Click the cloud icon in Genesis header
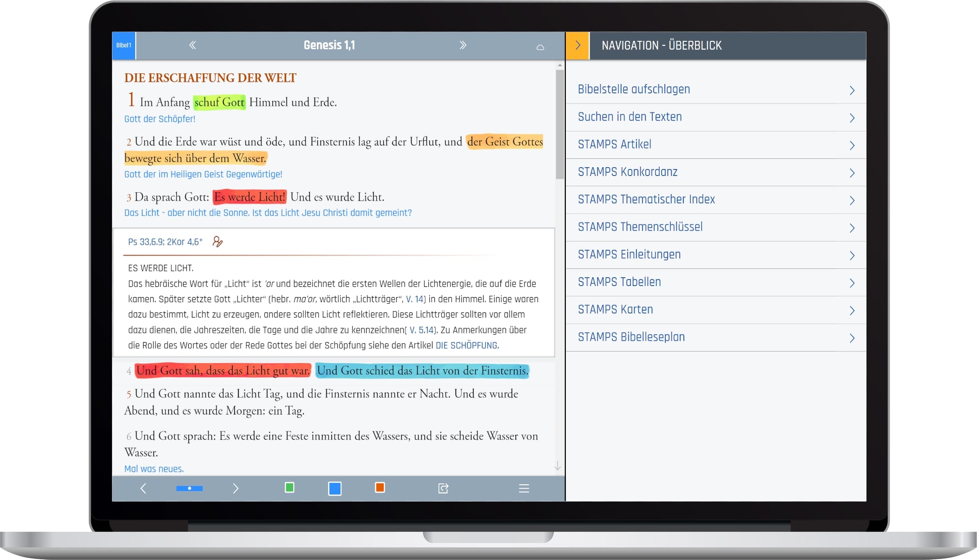The height and width of the screenshot is (560, 977). pos(540,47)
